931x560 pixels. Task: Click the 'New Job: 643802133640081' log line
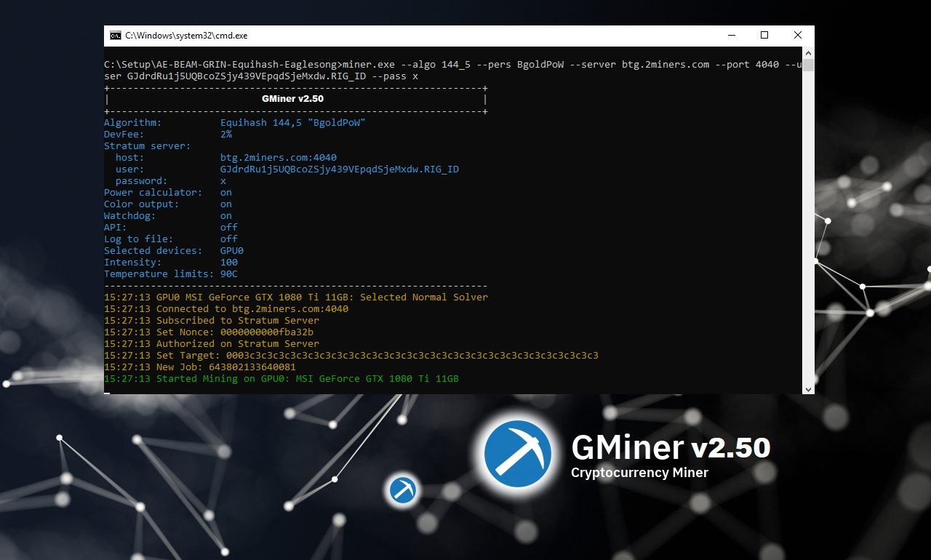point(200,367)
